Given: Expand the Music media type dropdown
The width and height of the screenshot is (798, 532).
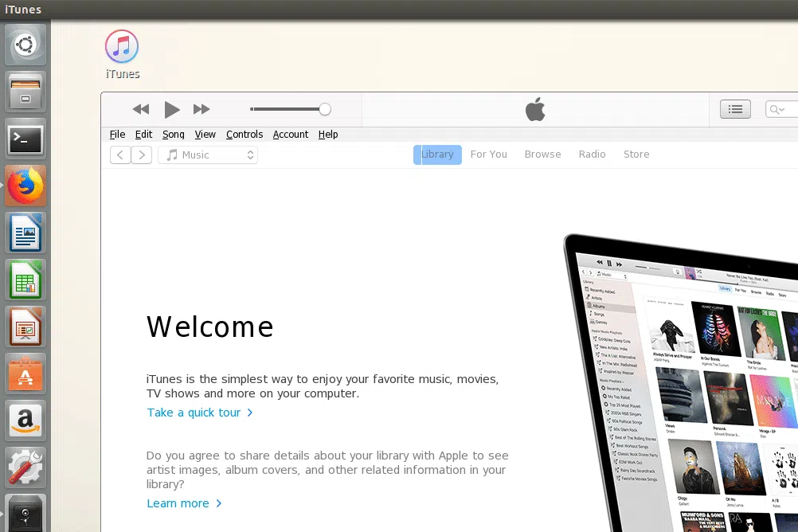Looking at the screenshot, I should [208, 155].
